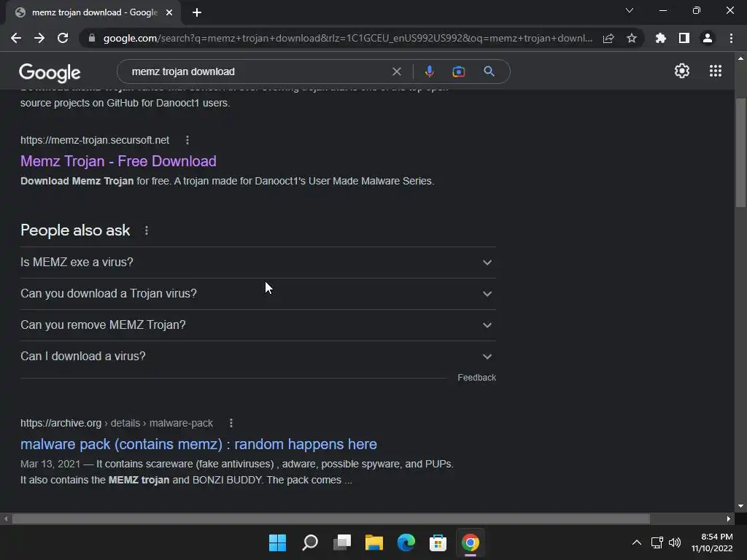Open File Explorer from taskbar

[374, 542]
